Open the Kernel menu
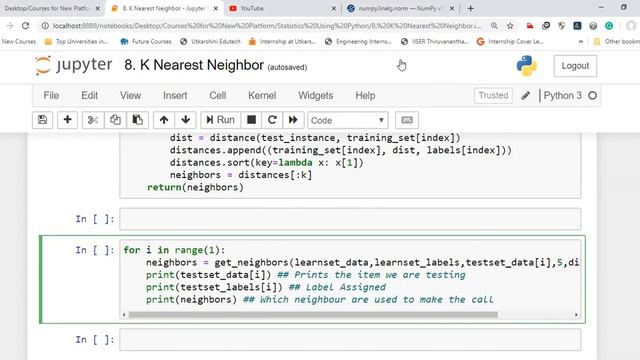 pos(262,96)
